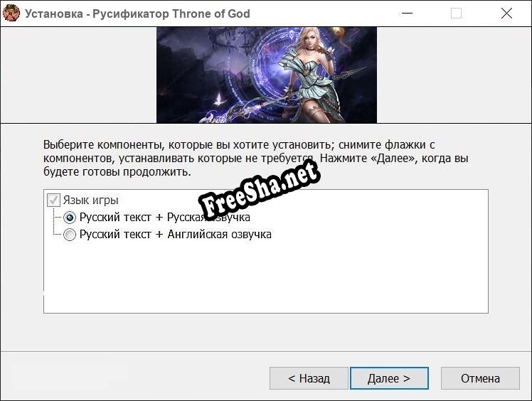The image size is (532, 401).
Task: Continue with the Далее button
Action: click(389, 378)
